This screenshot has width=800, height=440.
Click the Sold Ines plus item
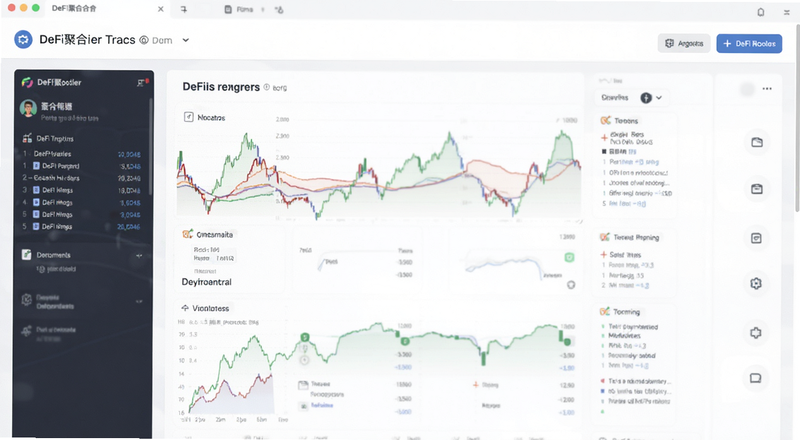coord(621,254)
